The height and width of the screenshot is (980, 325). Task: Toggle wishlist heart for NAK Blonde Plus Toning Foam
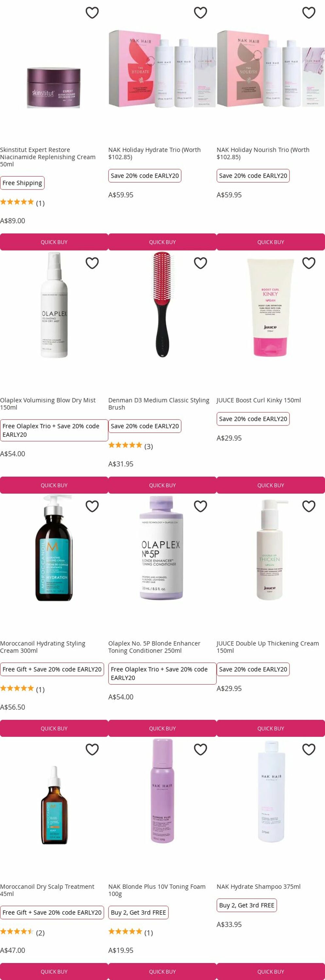(x=200, y=749)
